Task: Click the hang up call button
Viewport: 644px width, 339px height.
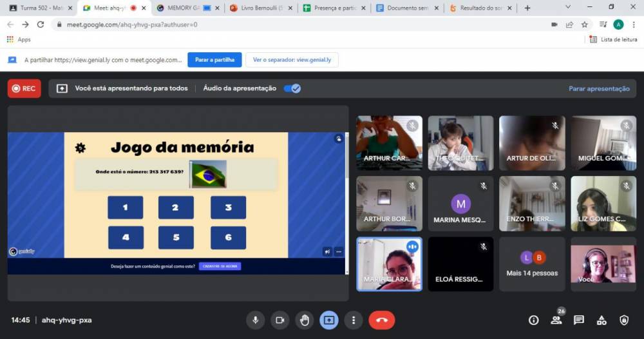Action: 381,320
